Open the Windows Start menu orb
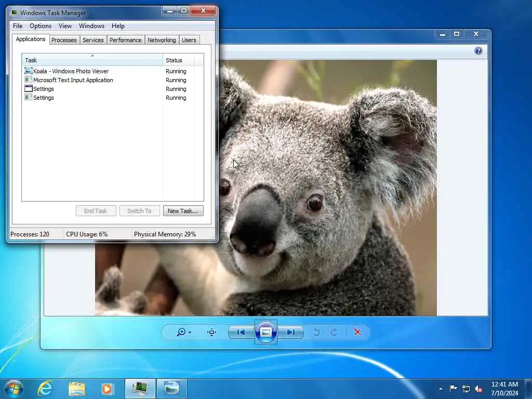The image size is (532, 399). click(14, 389)
